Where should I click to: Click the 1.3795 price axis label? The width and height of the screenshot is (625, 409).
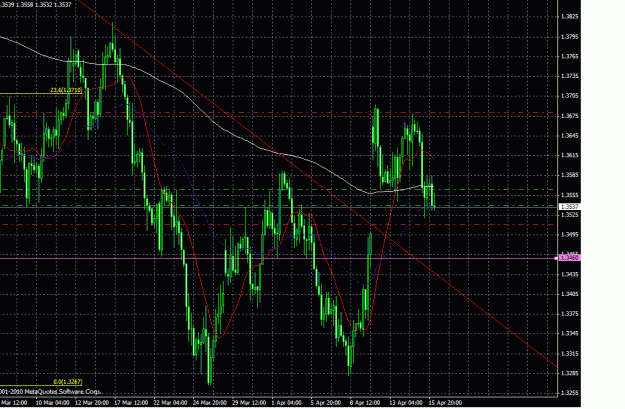[569, 37]
